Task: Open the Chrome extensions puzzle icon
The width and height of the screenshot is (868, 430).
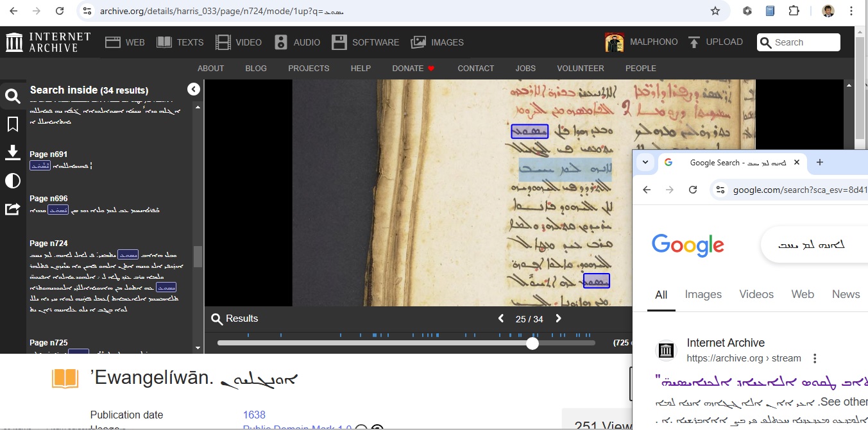Action: click(794, 11)
